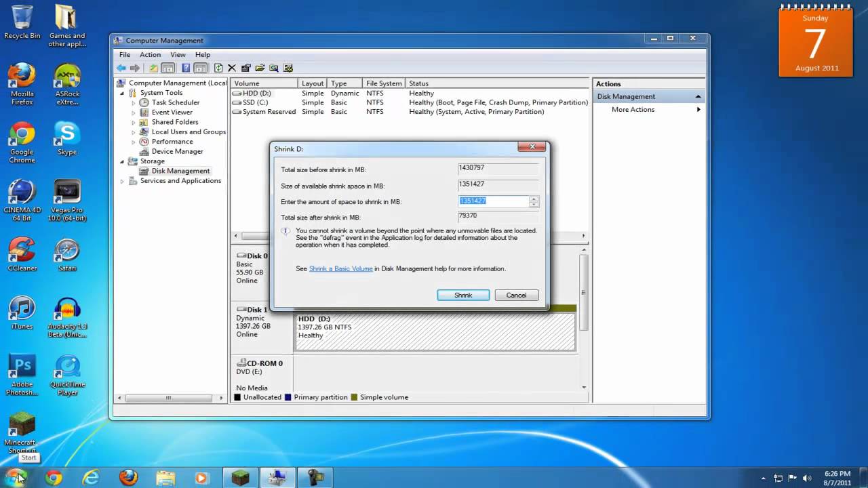Screen dimensions: 868x488
Task: Click the Back arrow in toolbar
Action: (x=121, y=68)
